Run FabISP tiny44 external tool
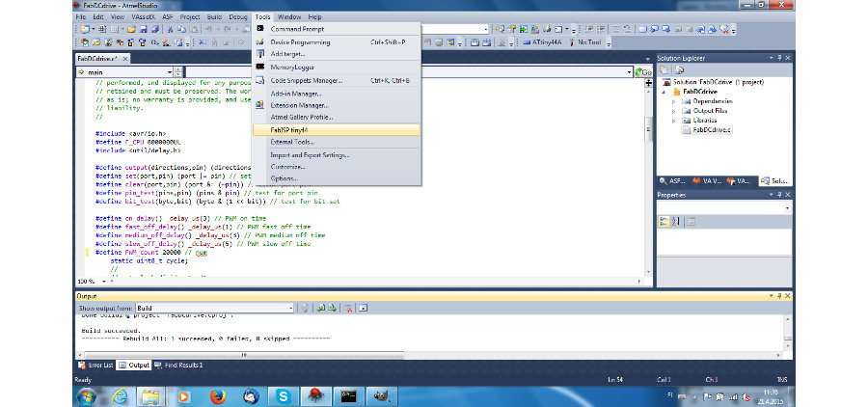868x407 pixels. tap(336, 130)
